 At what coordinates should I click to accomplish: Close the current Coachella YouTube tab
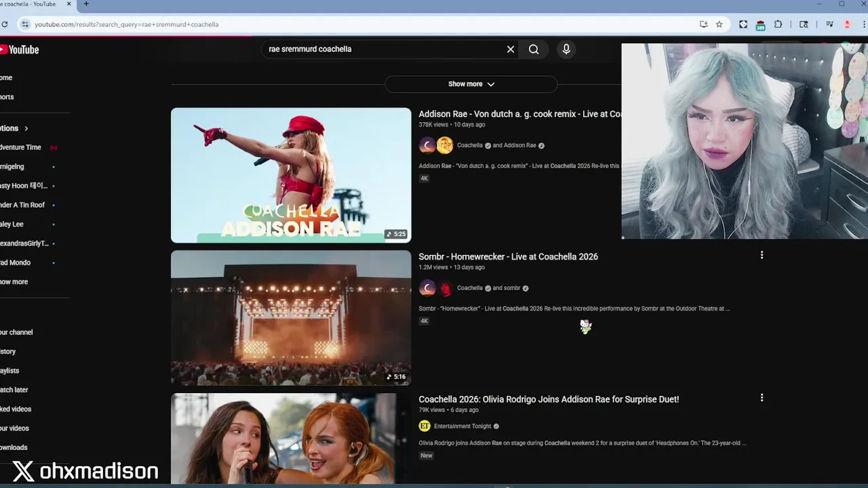coord(68,4)
